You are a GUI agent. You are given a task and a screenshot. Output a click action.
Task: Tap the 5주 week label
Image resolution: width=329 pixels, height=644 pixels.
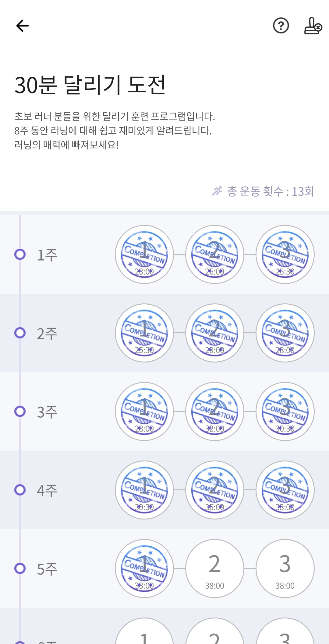point(47,569)
